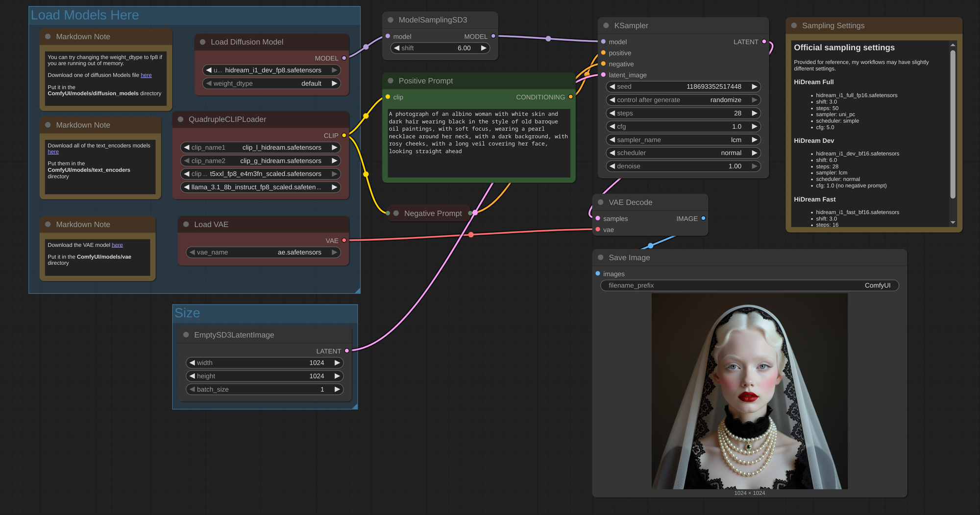
Task: Collapse the KSampler node using its dot
Action: (x=606, y=25)
